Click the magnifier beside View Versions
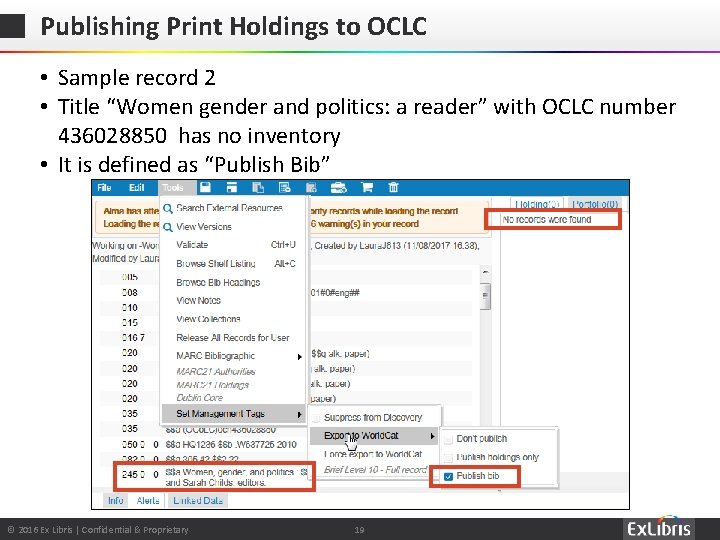This screenshot has height=540, width=720. pyautogui.click(x=168, y=227)
